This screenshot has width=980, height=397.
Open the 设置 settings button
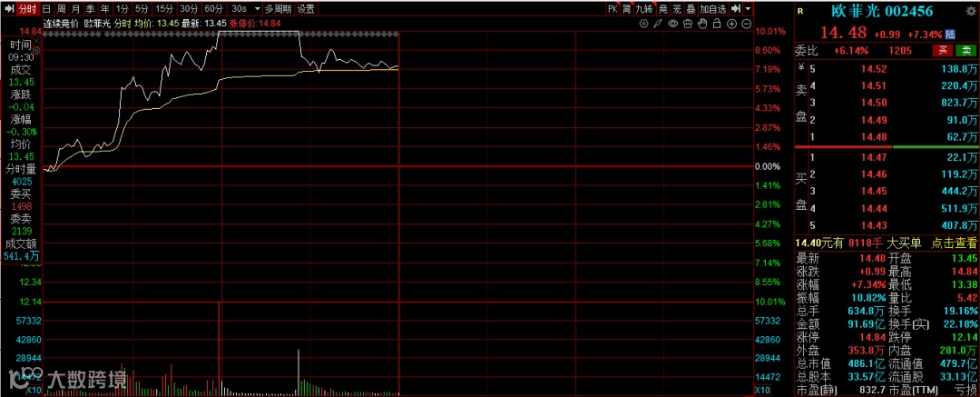306,9
